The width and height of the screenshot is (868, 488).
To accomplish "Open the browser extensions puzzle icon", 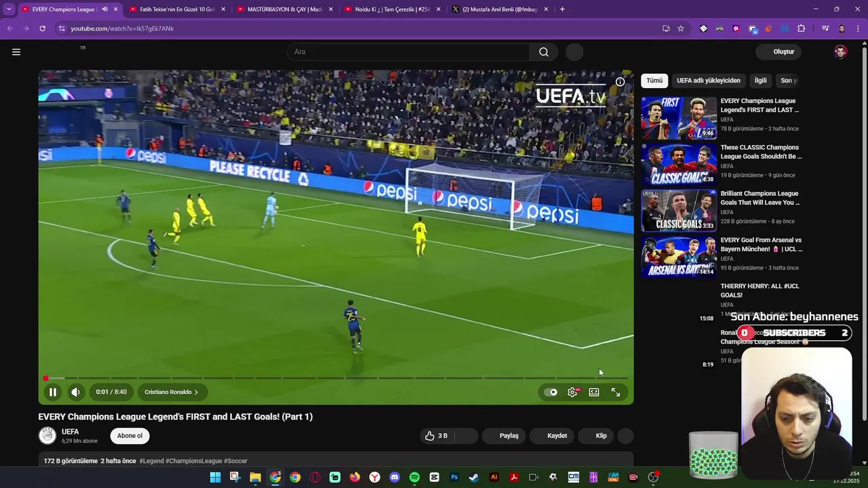I will coord(802,28).
